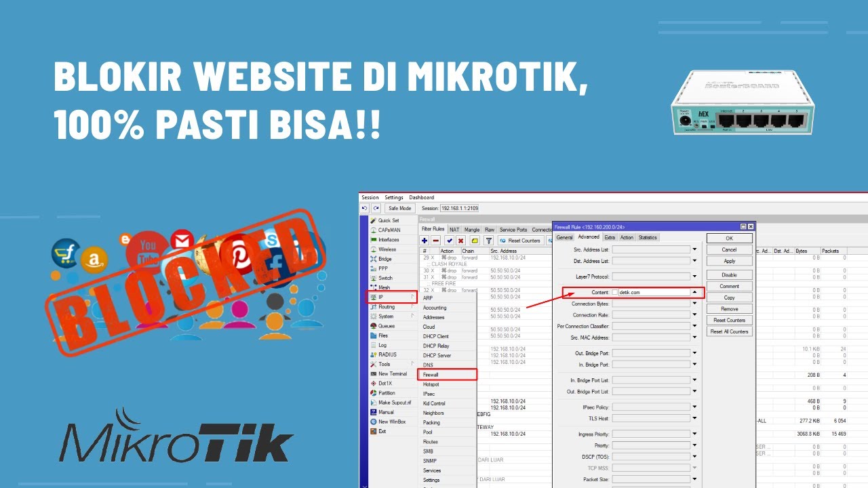Switch to Extra tab in Firewall Rule
The image size is (868, 488).
tap(610, 237)
